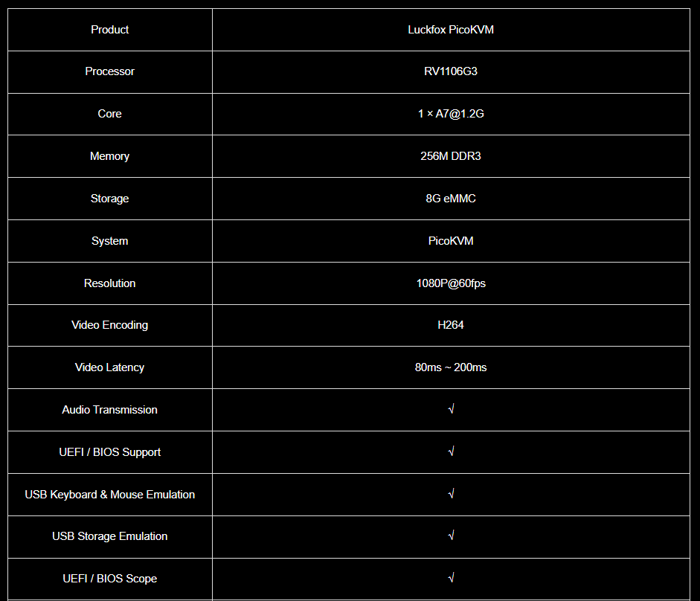Click the USB Storage Emulation check mark
Screen dimensions: 700x601
(452, 536)
